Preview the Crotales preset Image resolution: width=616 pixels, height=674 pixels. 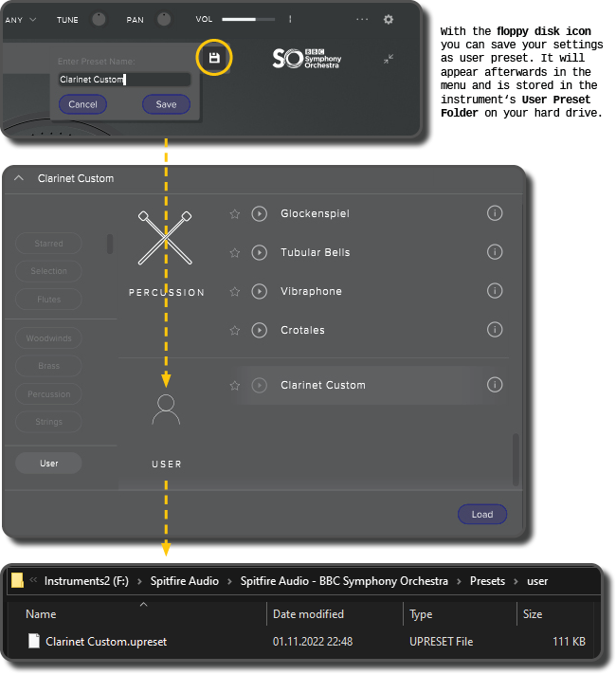[260, 330]
